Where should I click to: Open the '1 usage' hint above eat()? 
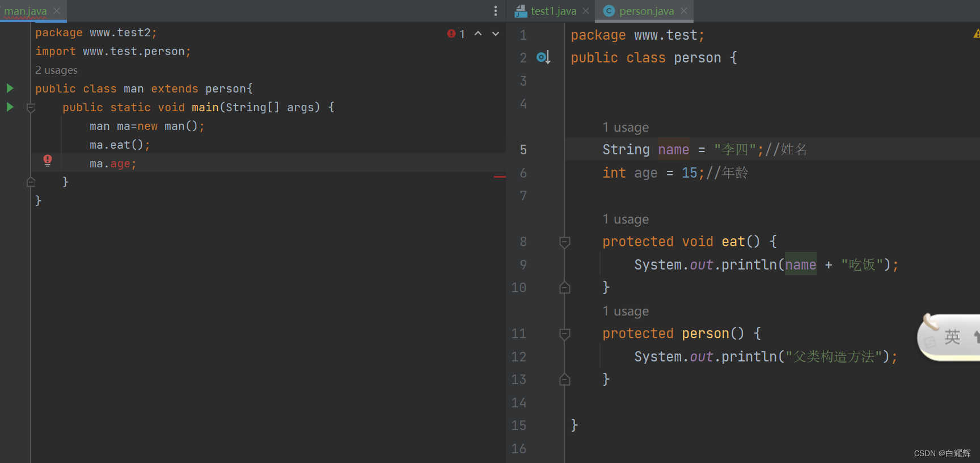coord(626,219)
